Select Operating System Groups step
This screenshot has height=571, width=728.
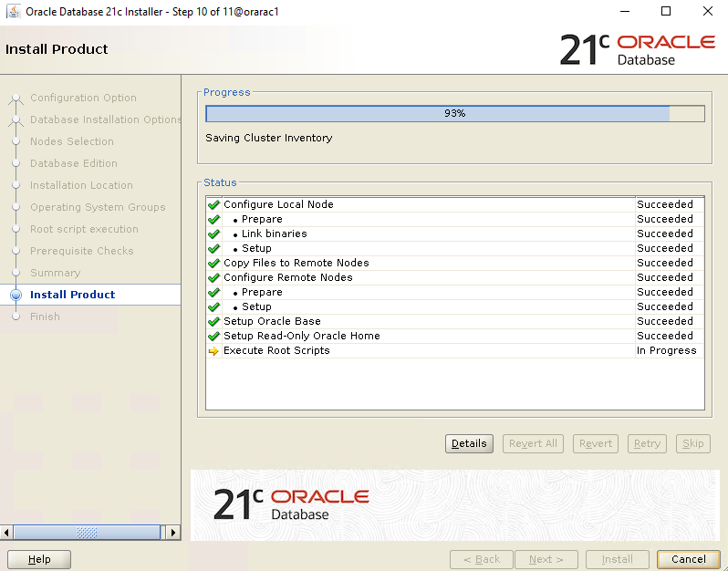[x=98, y=207]
